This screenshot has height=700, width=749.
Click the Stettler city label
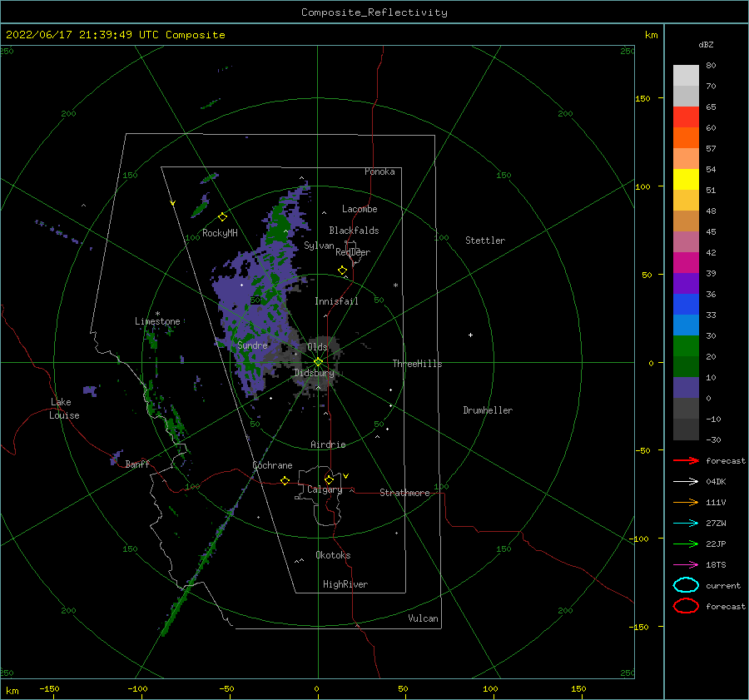pyautogui.click(x=485, y=241)
